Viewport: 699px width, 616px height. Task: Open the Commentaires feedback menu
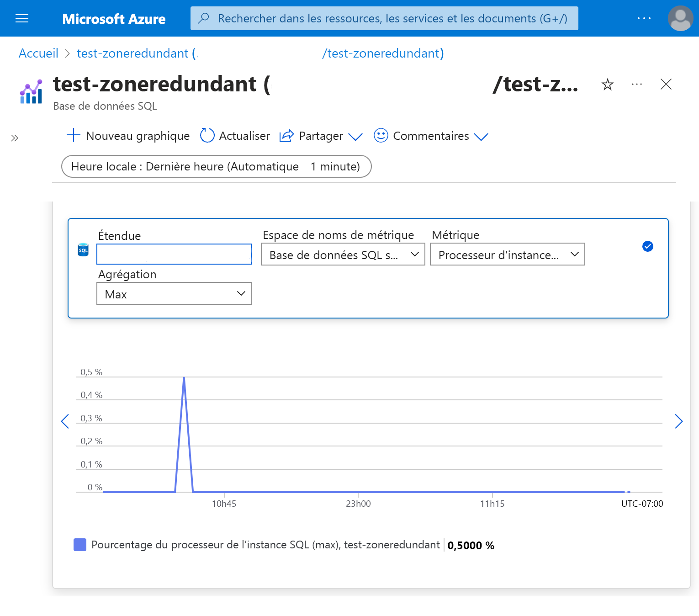[431, 136]
